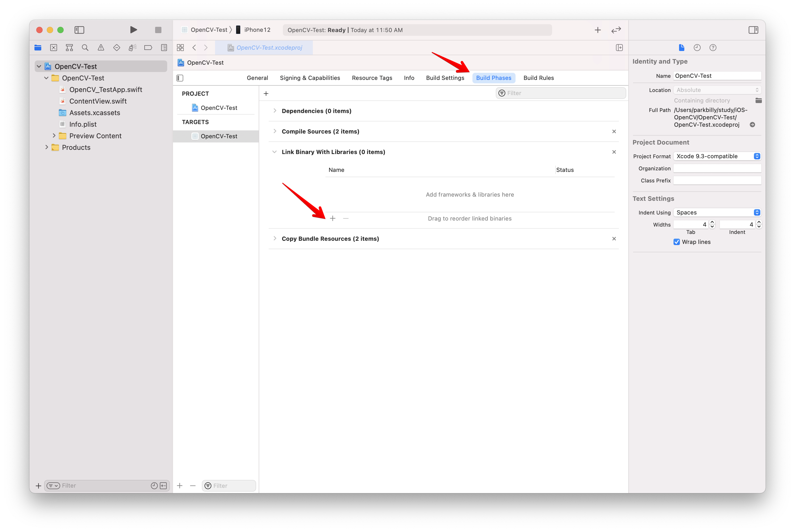Show only source-controlled files filter
This screenshot has height=532, width=795.
[x=164, y=486]
